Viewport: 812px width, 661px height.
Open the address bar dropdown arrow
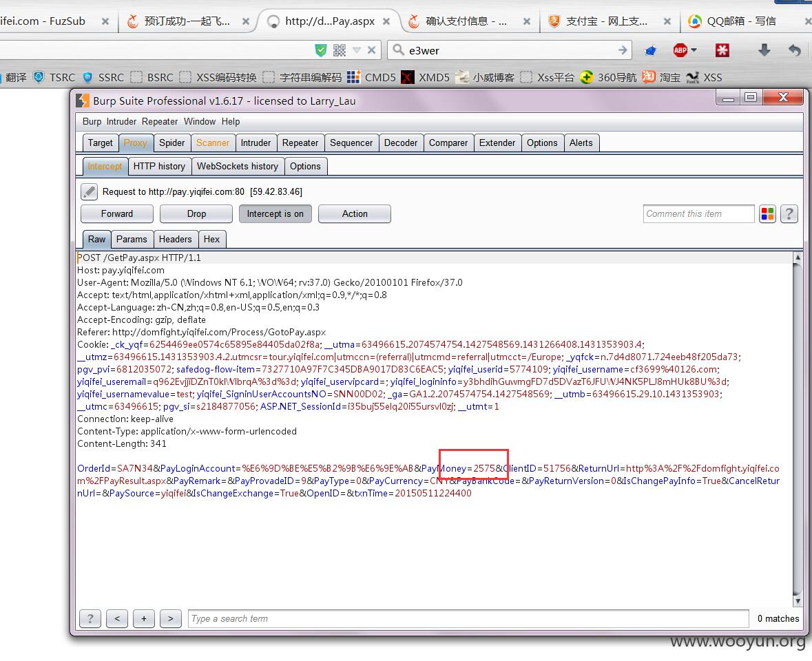(357, 50)
